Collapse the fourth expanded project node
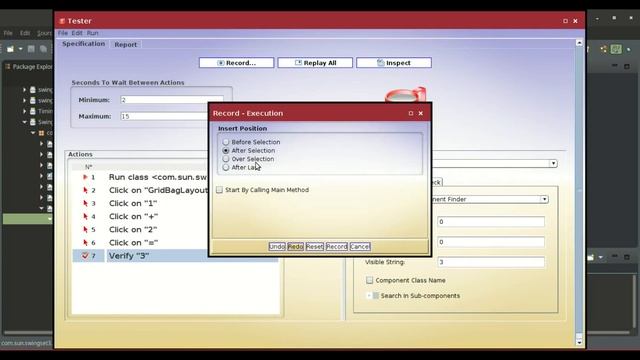 pyautogui.click(x=24, y=122)
